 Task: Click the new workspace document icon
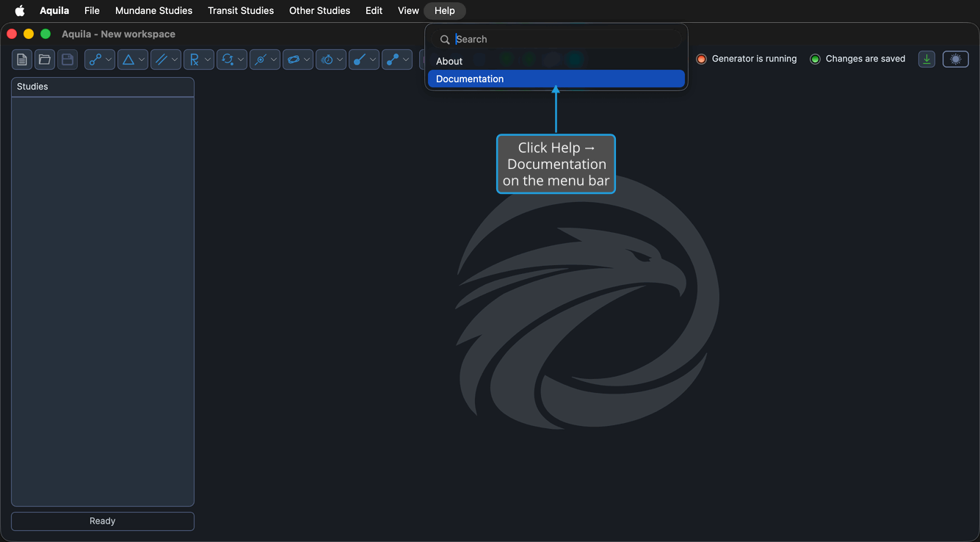coord(22,59)
